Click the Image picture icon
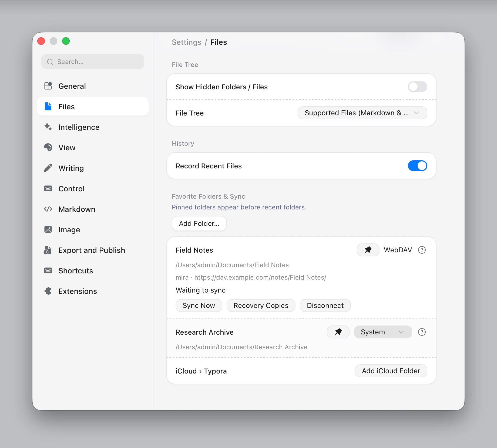The image size is (497, 448). [x=48, y=229]
